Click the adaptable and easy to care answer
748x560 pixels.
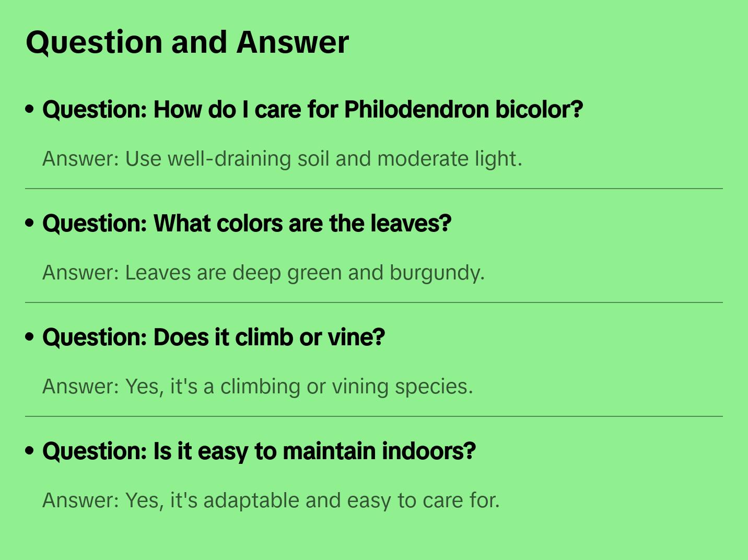(271, 500)
